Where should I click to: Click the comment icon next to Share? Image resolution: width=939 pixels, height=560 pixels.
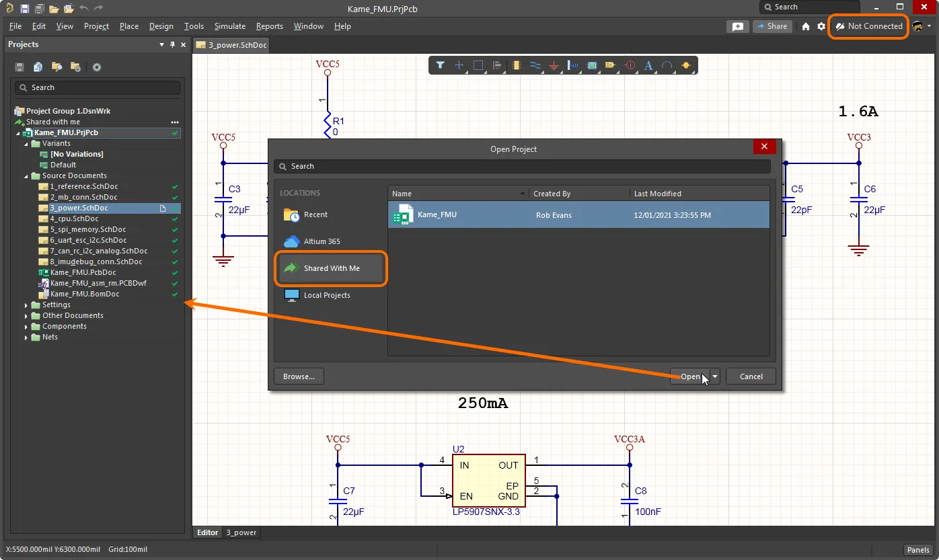coord(738,26)
